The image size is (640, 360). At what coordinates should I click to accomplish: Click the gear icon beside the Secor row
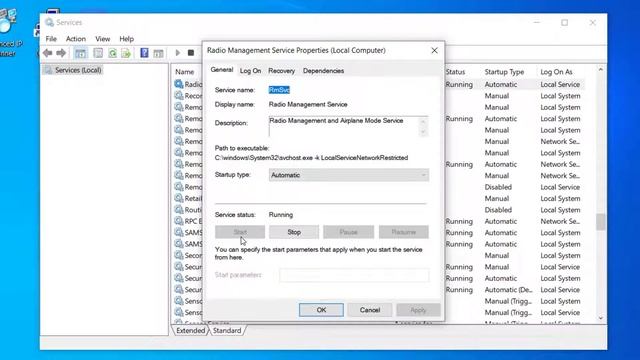coord(178,255)
